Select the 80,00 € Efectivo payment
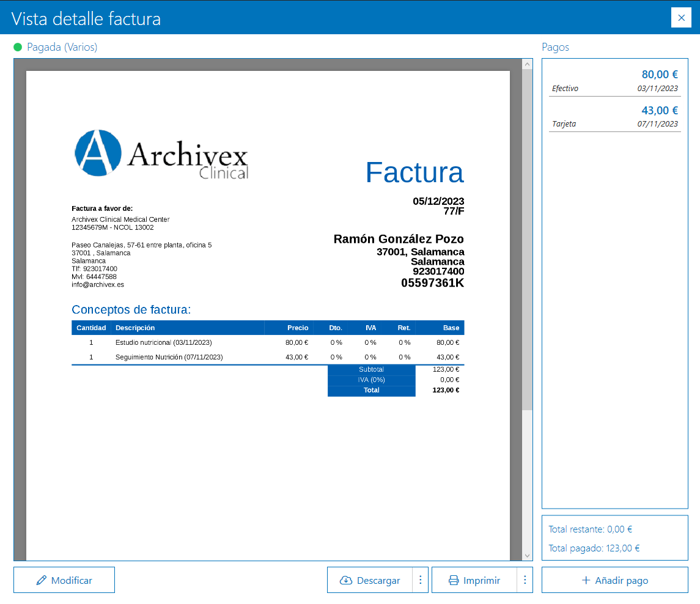The height and width of the screenshot is (604, 700). [x=614, y=81]
